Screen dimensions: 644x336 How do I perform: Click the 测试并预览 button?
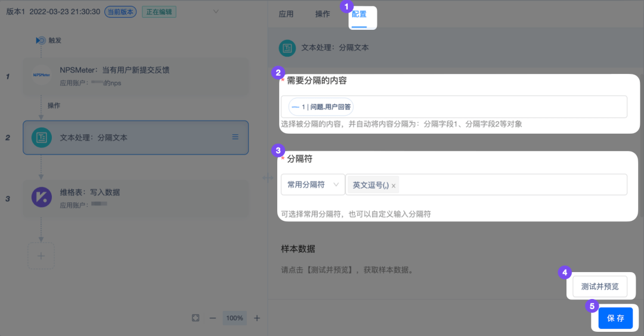coord(600,286)
